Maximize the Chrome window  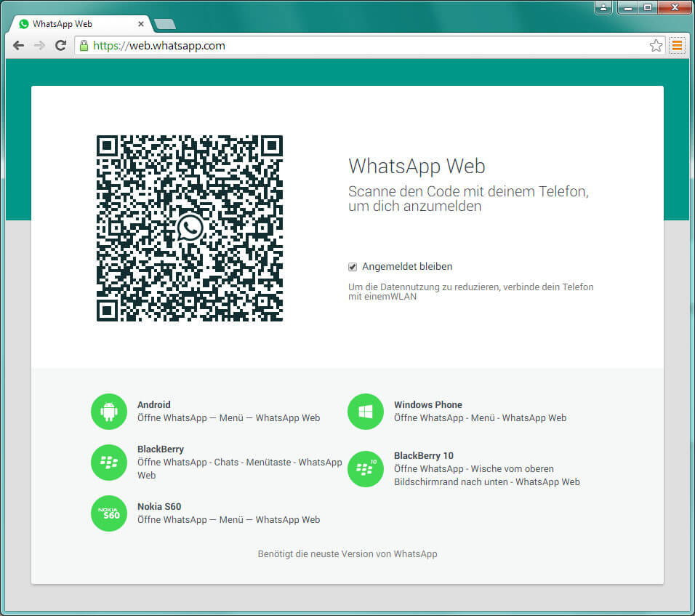tap(648, 7)
